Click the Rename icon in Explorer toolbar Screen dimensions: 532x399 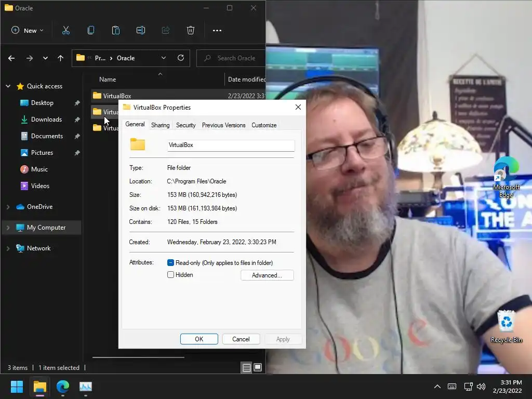141,31
